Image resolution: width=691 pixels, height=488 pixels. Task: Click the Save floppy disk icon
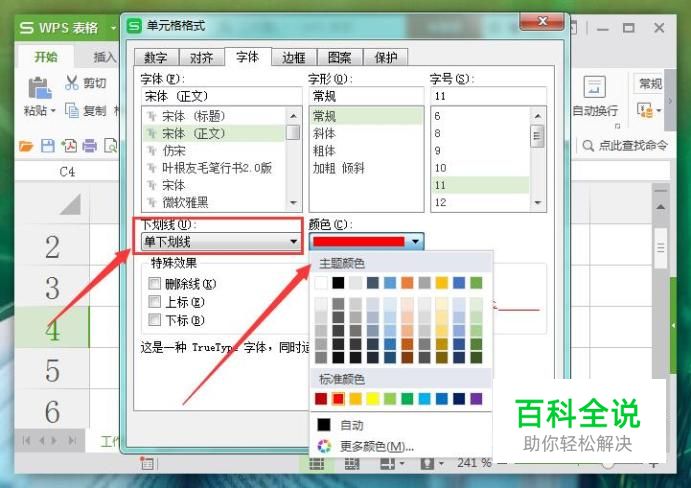point(48,145)
